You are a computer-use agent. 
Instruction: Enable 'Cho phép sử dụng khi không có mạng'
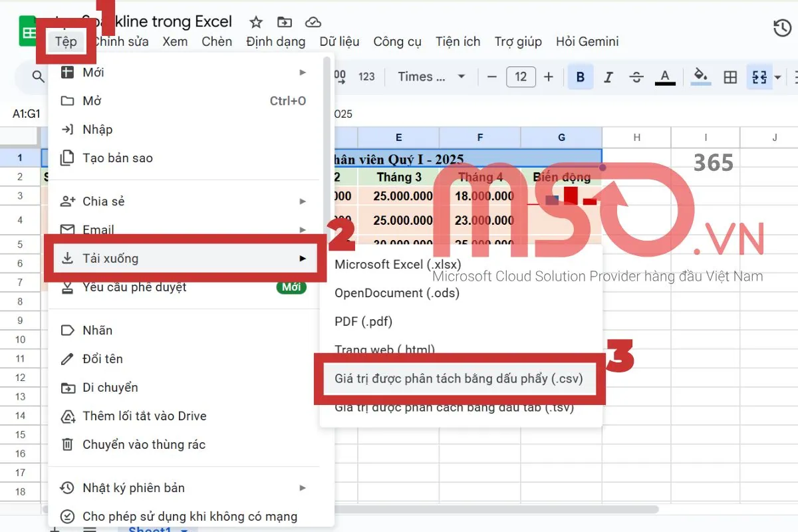(x=190, y=516)
